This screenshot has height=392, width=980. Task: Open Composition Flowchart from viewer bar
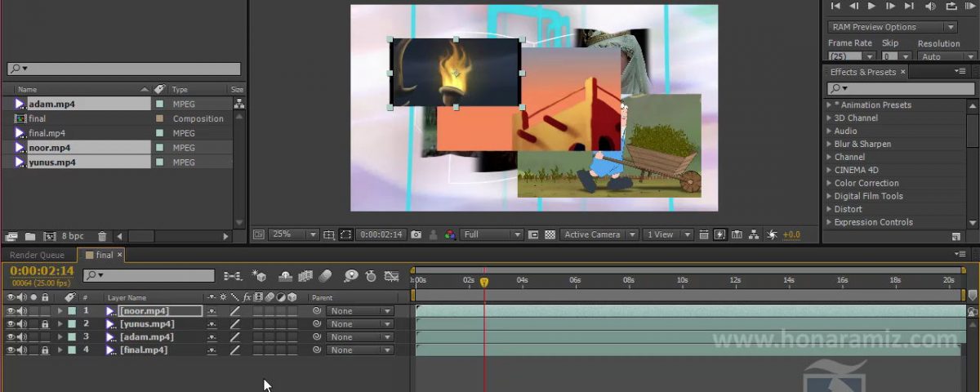[754, 234]
